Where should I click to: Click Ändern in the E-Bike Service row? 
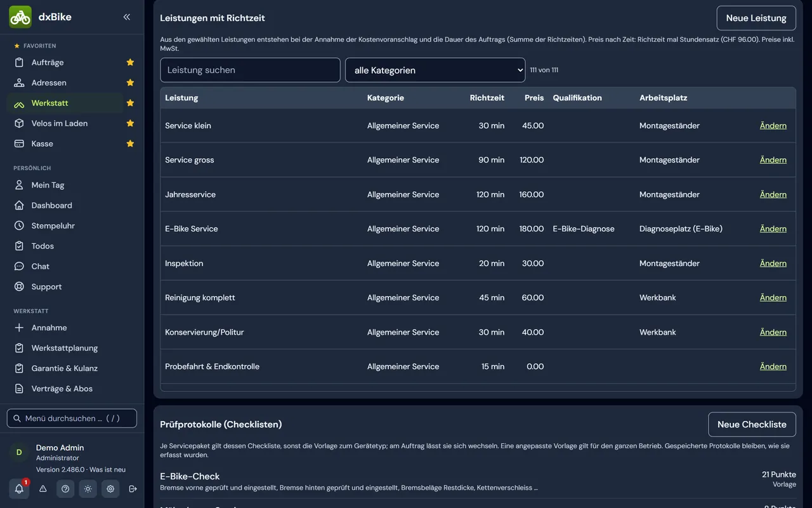click(x=773, y=229)
